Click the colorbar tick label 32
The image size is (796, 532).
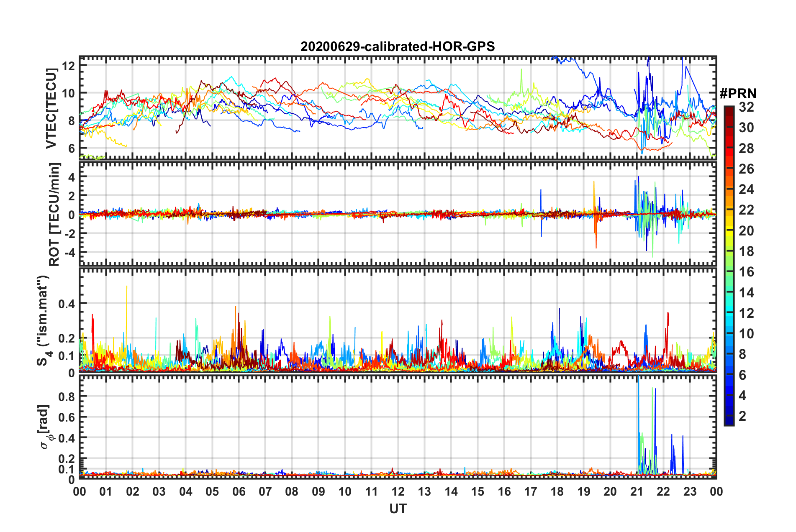tap(746, 107)
